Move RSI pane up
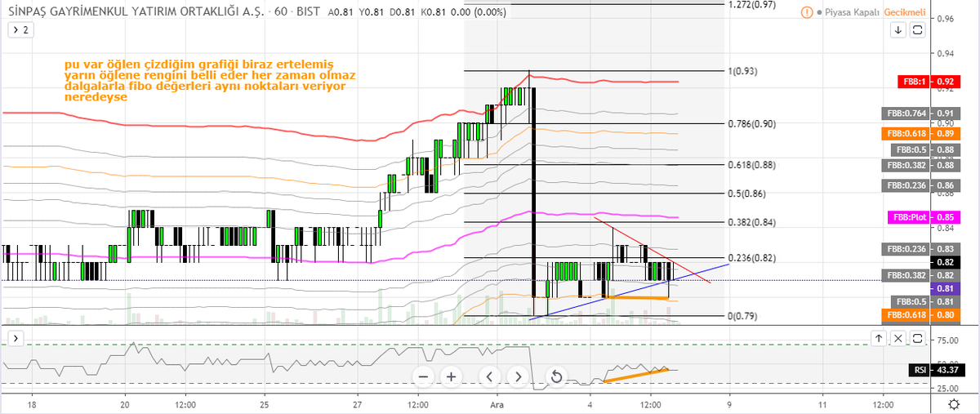This screenshot has height=414, width=980. (x=879, y=337)
